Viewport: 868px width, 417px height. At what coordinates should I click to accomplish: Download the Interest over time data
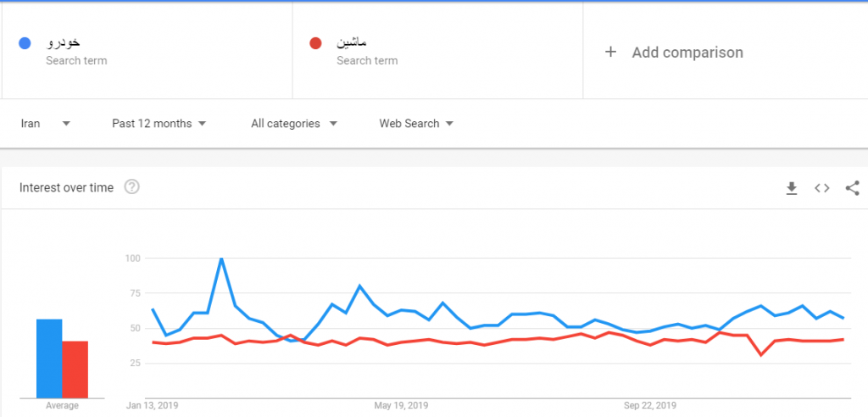coord(792,188)
